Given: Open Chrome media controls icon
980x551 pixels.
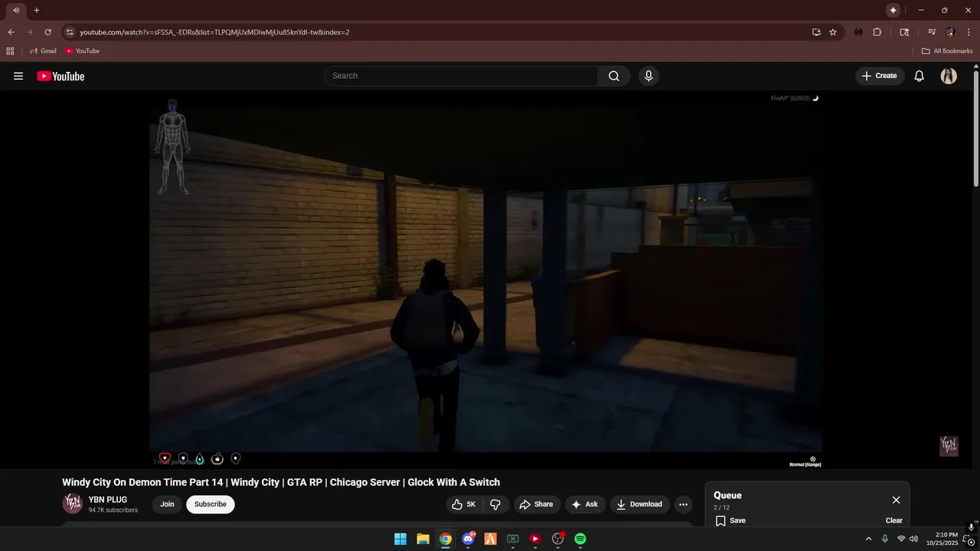Looking at the screenshot, I should click(x=932, y=32).
